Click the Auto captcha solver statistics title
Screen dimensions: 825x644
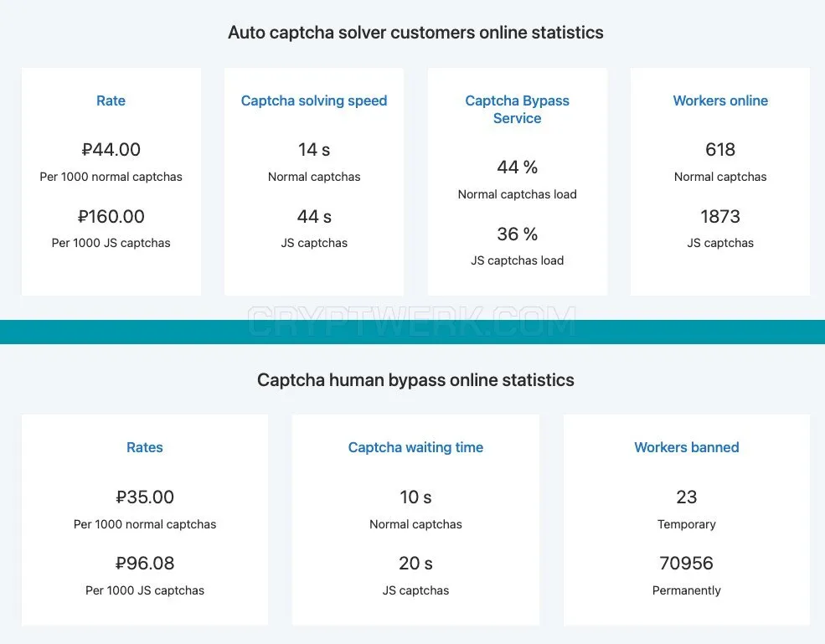tap(415, 33)
